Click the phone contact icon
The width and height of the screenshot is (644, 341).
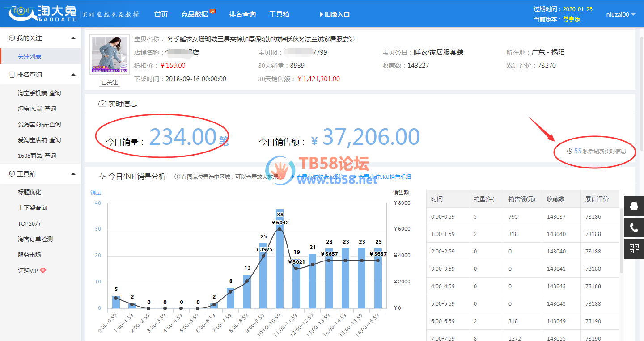click(x=634, y=227)
